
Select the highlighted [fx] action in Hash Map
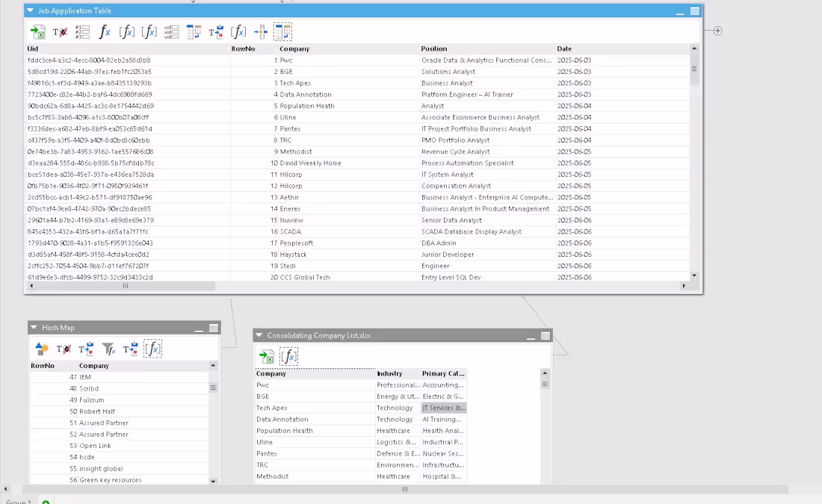153,349
